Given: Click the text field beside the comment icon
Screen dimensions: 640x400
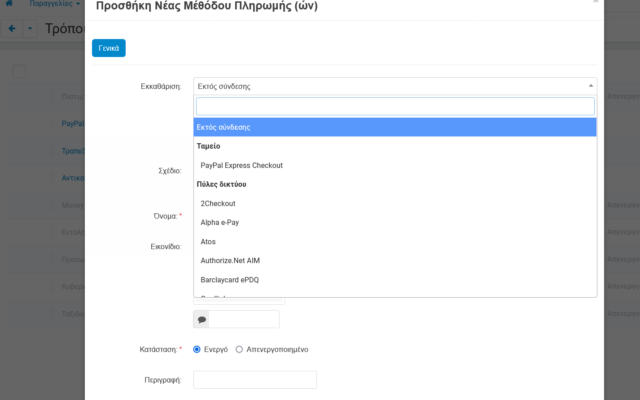Looking at the screenshot, I should (244, 319).
